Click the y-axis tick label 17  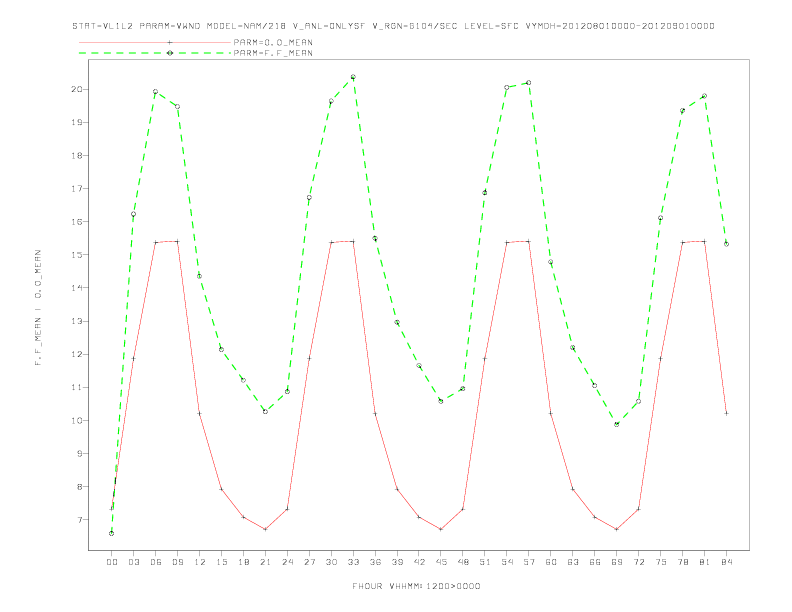[77, 189]
